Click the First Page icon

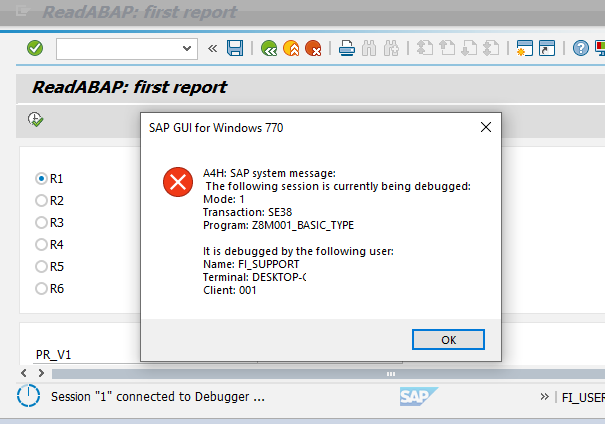pyautogui.click(x=425, y=49)
